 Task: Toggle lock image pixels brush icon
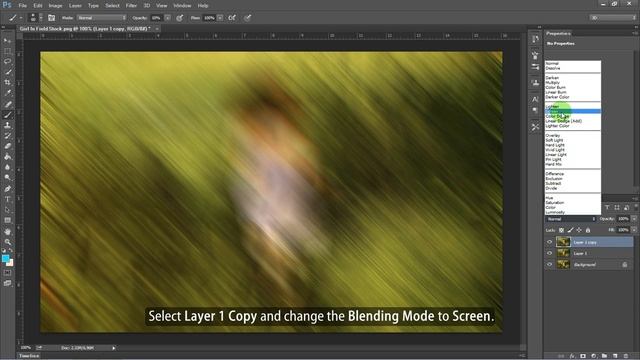571,230
